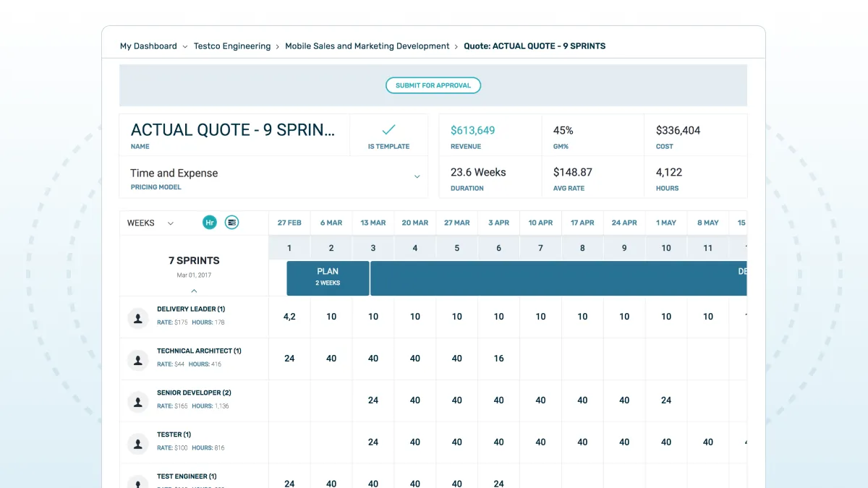Click the 27 MAR week column header
Image resolution: width=868 pixels, height=488 pixels.
(x=457, y=223)
